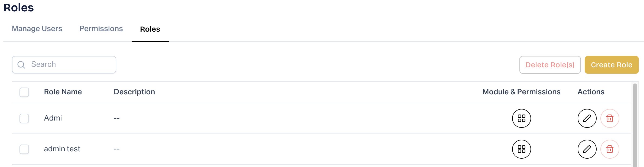Viewport: 644px width, 167px height.
Task: Click the Role Name column header
Action: click(x=63, y=92)
